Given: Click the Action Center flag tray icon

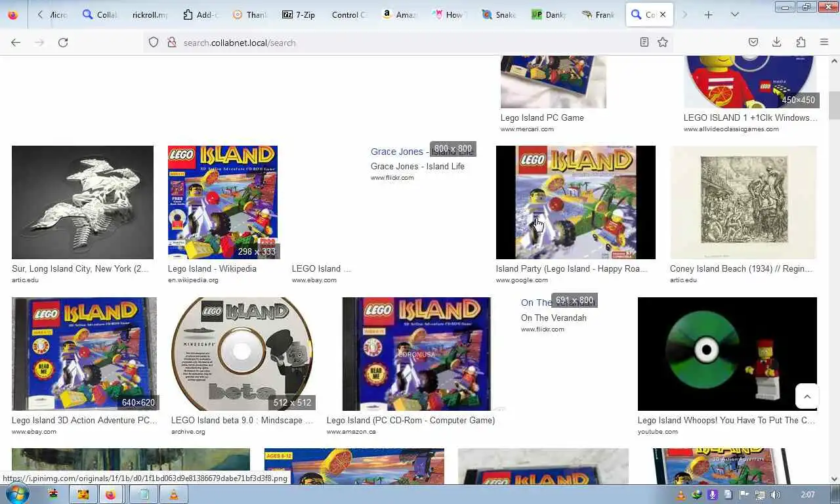Looking at the screenshot, I should tap(744, 495).
